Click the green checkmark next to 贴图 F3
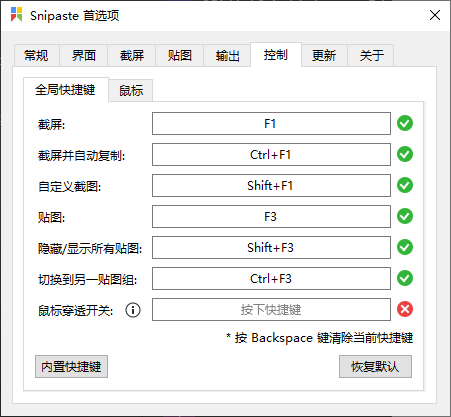The image size is (451, 417). pyautogui.click(x=405, y=216)
